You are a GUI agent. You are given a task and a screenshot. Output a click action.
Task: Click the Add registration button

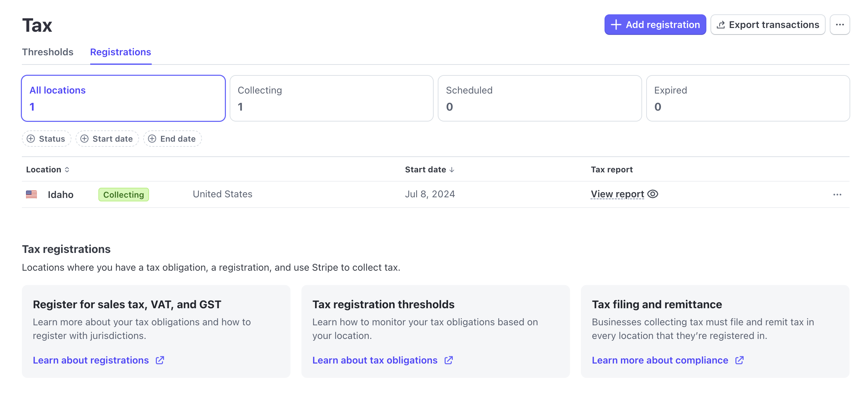tap(655, 25)
